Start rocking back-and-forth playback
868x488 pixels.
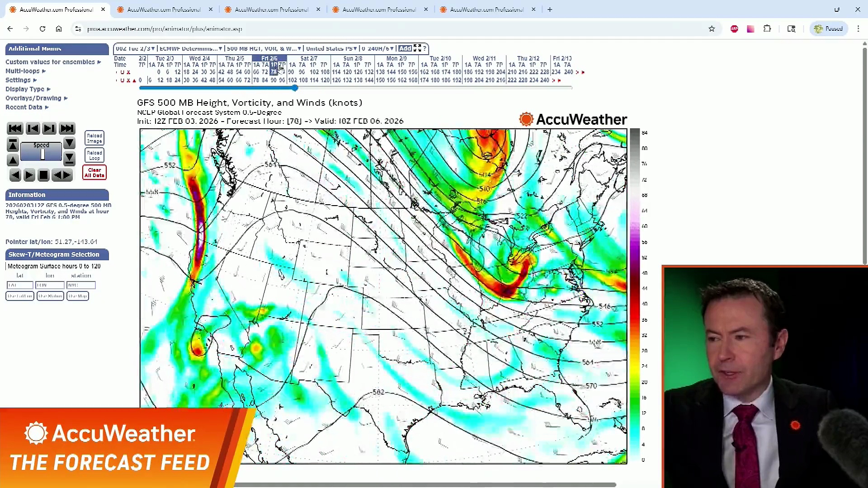(x=62, y=175)
